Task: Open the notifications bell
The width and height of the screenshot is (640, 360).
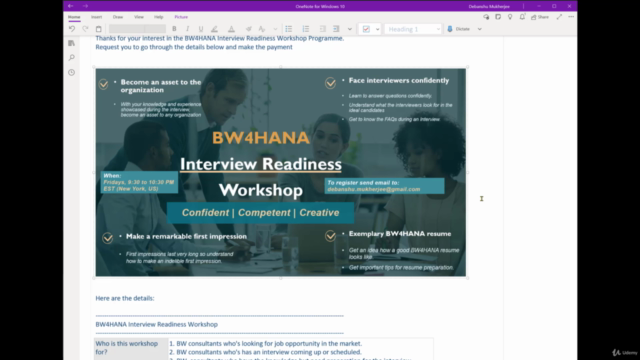Action: tap(522, 17)
